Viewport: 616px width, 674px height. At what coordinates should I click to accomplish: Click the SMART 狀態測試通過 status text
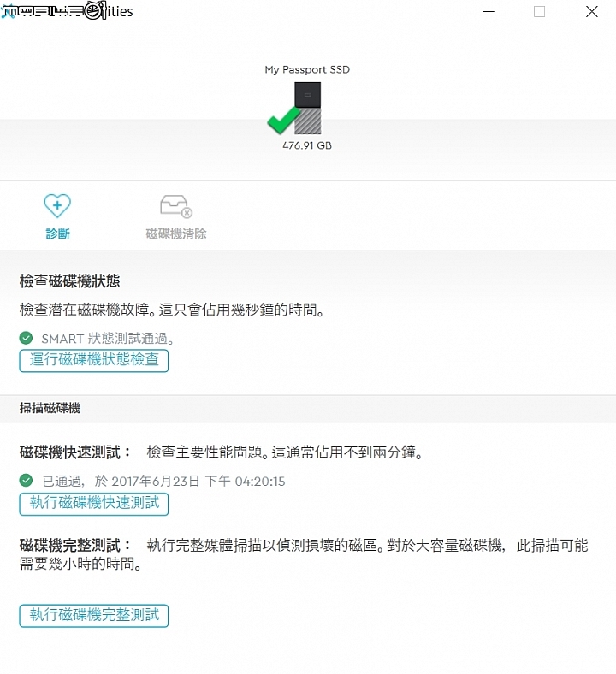108,339
